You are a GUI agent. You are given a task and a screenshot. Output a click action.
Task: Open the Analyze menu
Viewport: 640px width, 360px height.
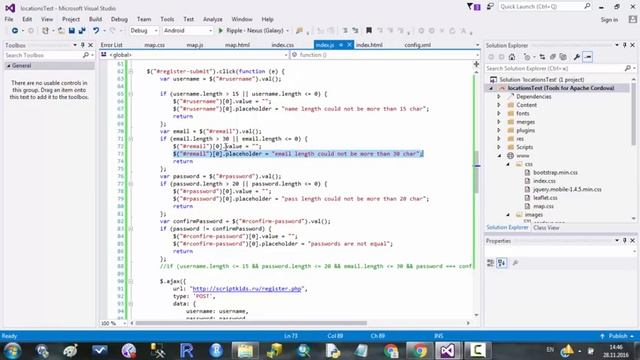213,19
